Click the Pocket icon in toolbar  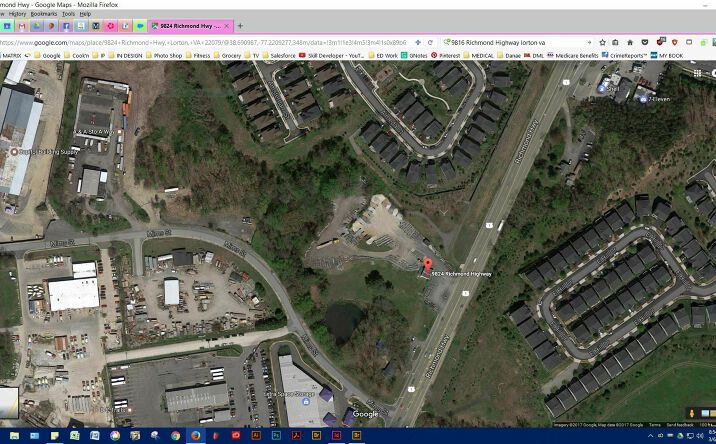(x=645, y=42)
